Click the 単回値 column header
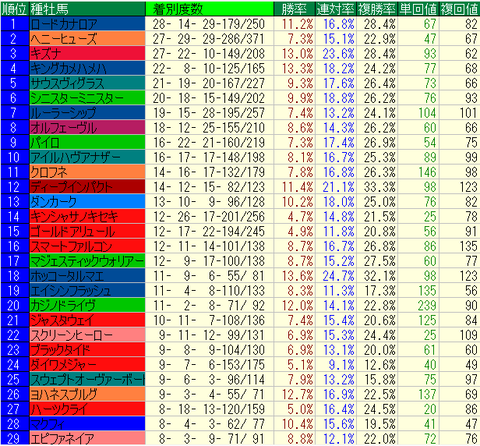Image resolution: width=480 pixels, height=446 pixels. click(418, 9)
